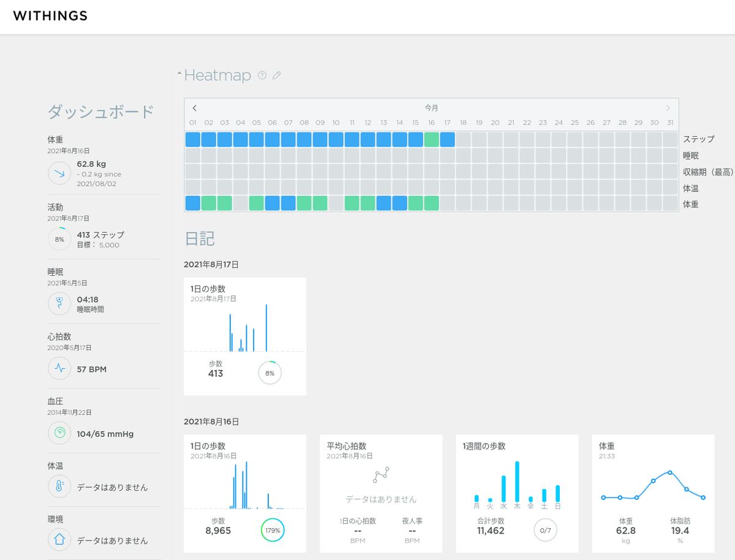
Task: Open the sleep icon in dashboard
Action: pos(59,304)
